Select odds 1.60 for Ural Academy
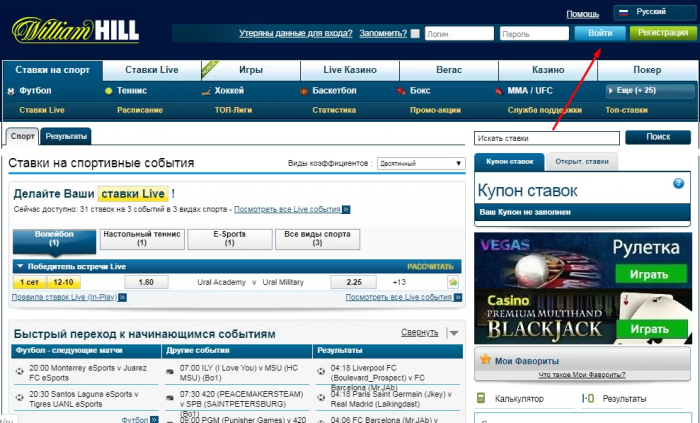 pyautogui.click(x=146, y=283)
